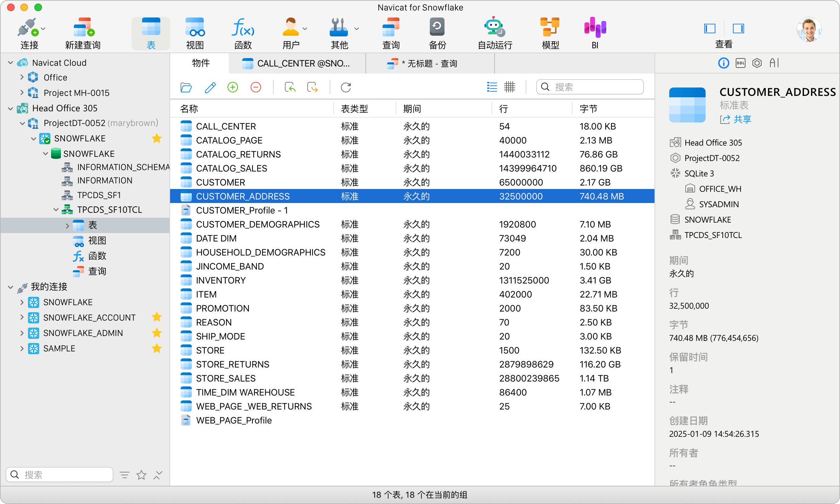Image resolution: width=840 pixels, height=504 pixels.
Task: Open the Automation robot icon
Action: click(495, 27)
